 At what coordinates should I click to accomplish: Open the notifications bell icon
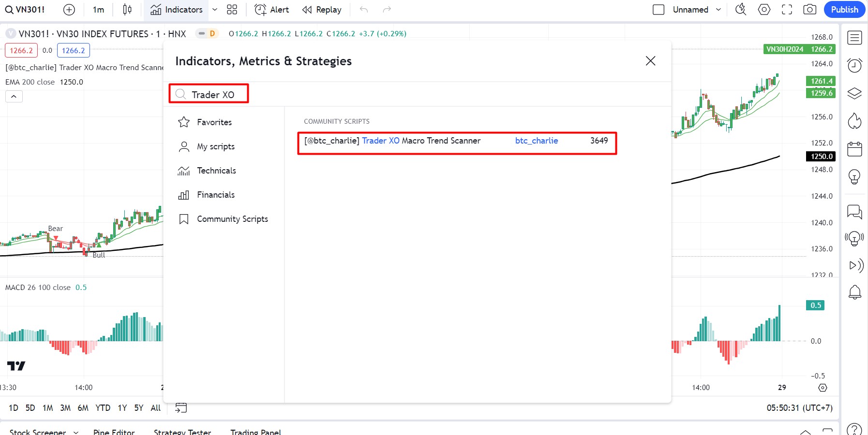pyautogui.click(x=854, y=292)
